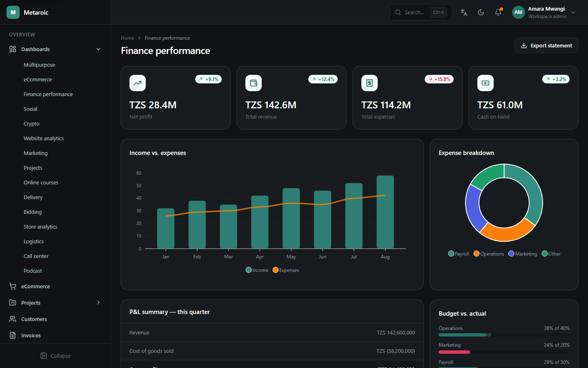
Task: Open the Crypto dashboard
Action: (31, 123)
